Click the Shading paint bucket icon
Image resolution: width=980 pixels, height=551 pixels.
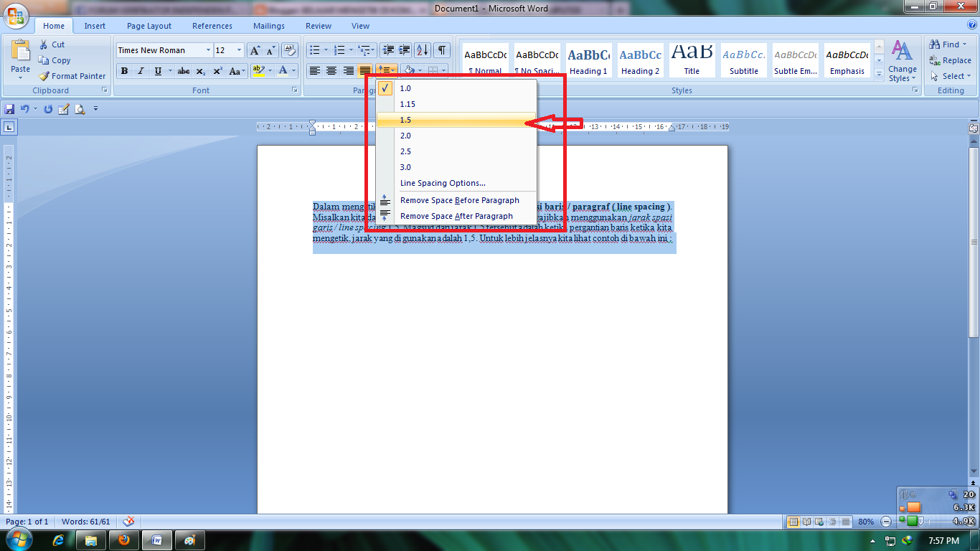point(409,70)
